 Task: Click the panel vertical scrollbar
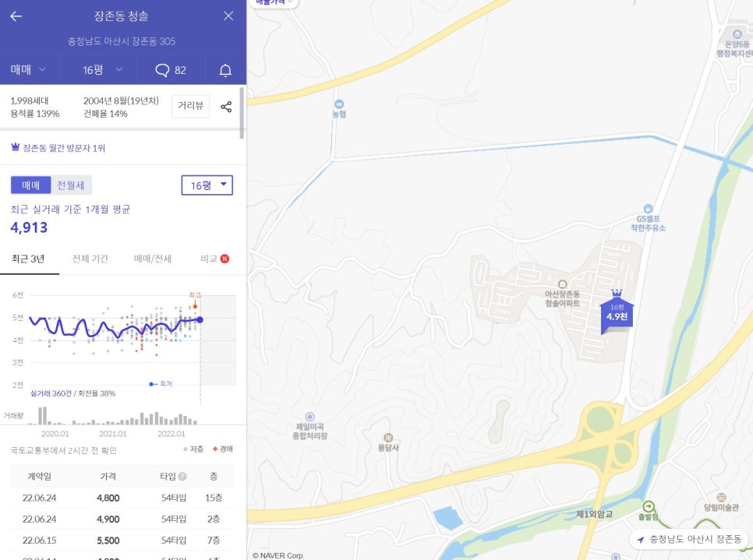pyautogui.click(x=242, y=113)
